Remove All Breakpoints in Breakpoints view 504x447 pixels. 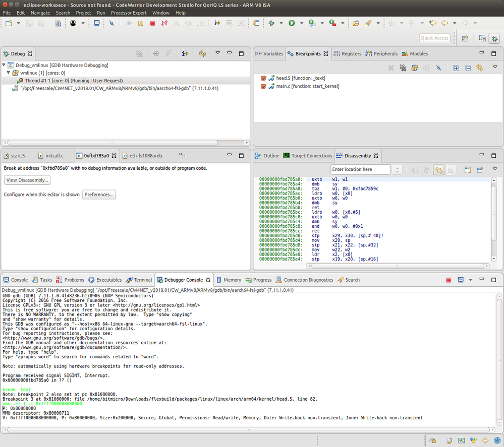pyautogui.click(x=403, y=68)
